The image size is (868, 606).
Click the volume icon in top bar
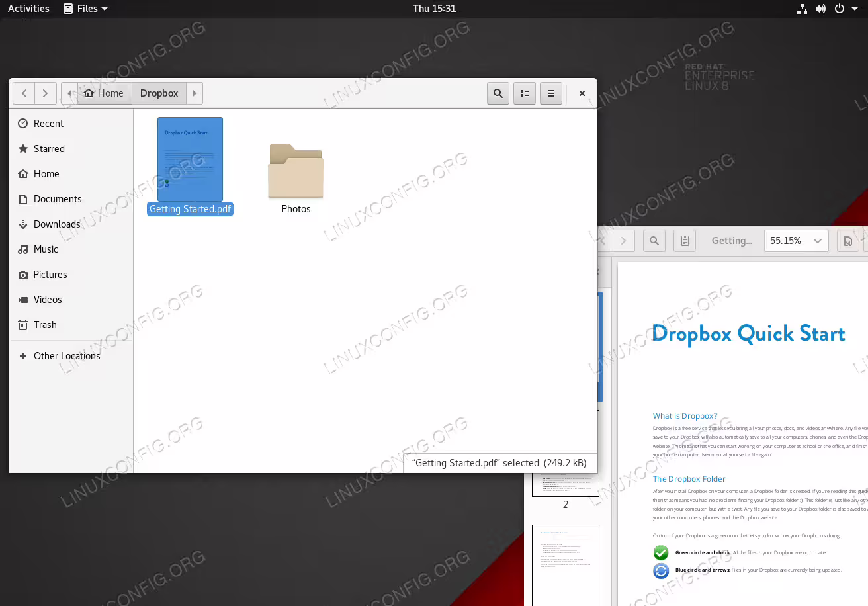click(x=820, y=9)
